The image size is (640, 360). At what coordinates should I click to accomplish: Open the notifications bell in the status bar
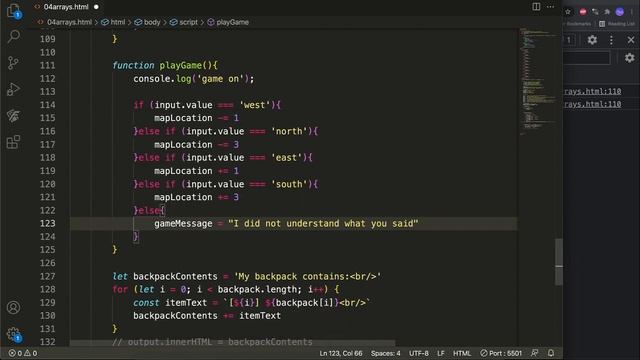[551, 353]
